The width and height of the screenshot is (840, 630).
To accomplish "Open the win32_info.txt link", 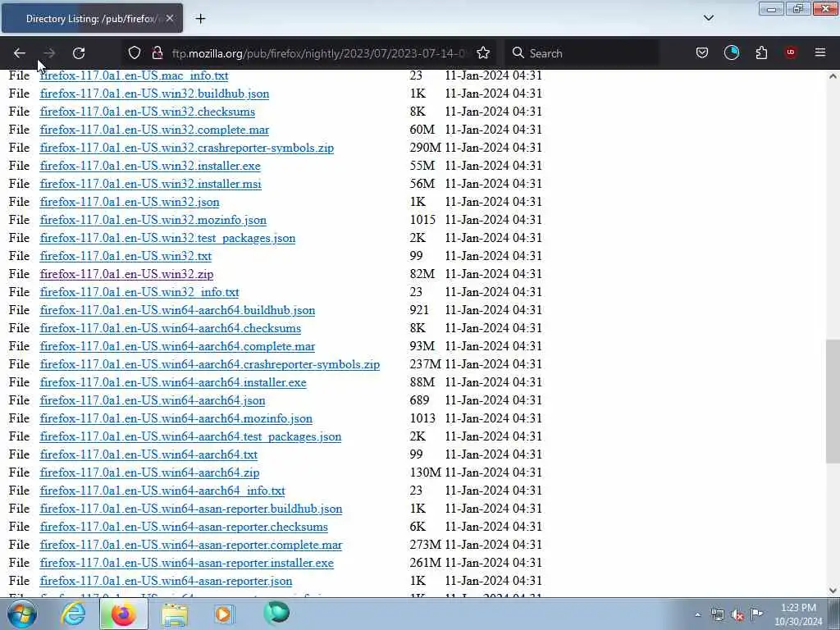I will tap(139, 292).
